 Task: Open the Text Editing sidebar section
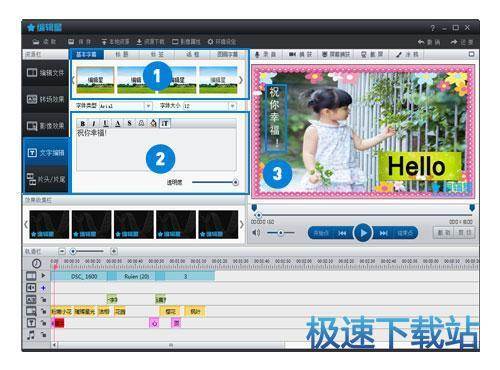pos(46,153)
